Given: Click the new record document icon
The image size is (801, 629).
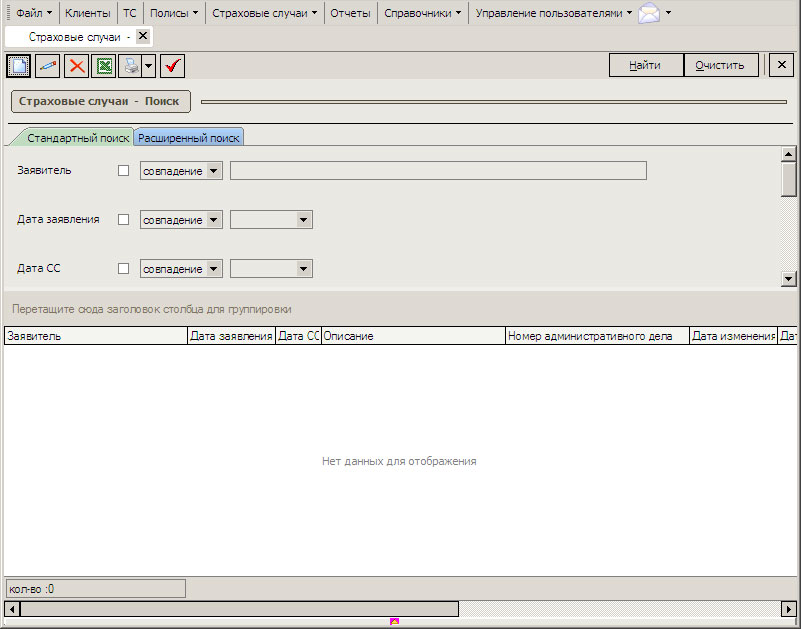Looking at the screenshot, I should [x=19, y=66].
